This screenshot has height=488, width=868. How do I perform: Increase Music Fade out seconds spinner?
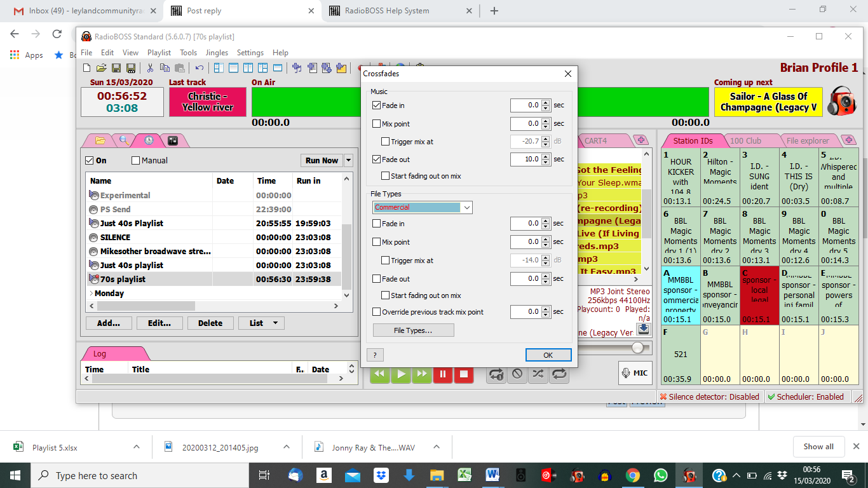tap(546, 156)
